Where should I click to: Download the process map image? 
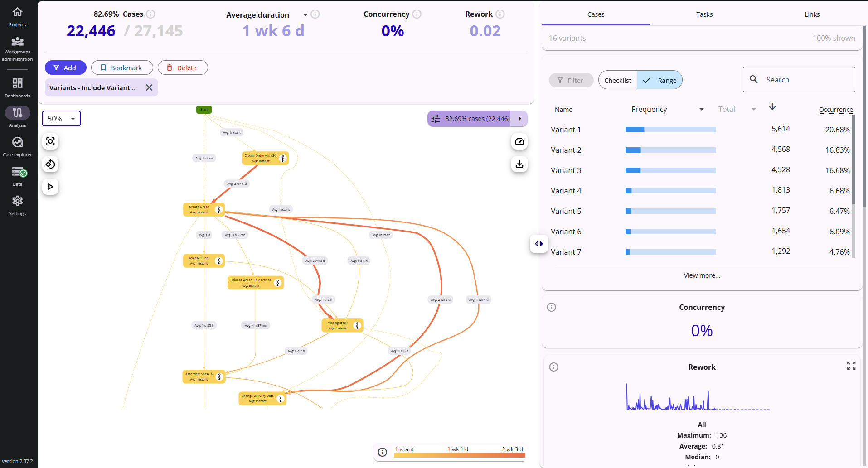click(x=519, y=164)
